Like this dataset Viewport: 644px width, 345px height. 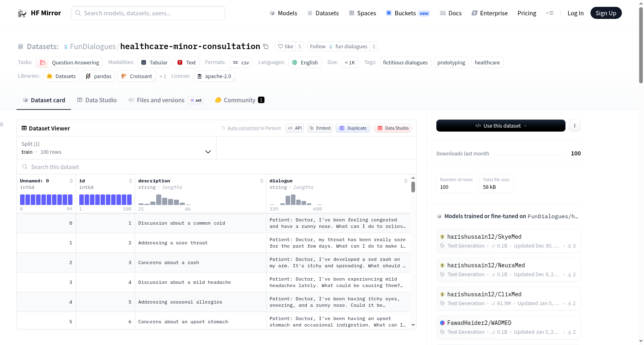[x=285, y=46]
